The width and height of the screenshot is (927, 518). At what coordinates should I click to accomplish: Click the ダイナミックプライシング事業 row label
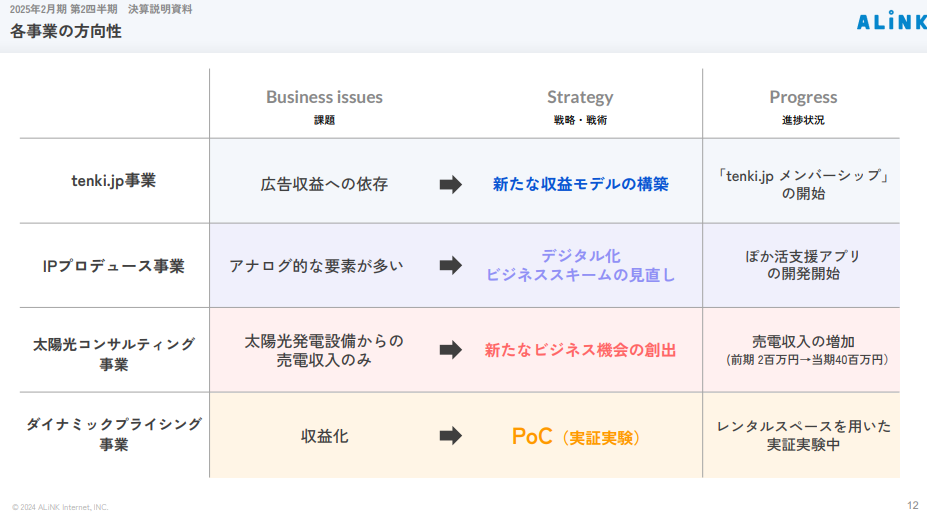113,434
